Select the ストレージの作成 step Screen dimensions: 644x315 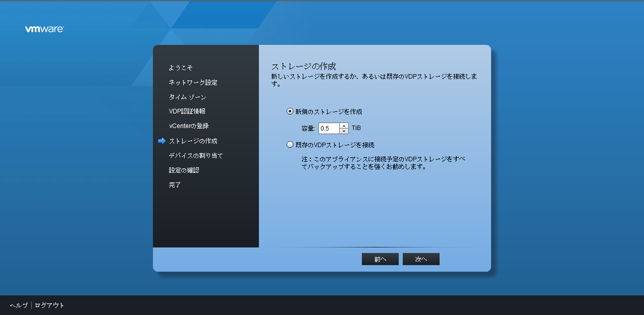coord(193,141)
